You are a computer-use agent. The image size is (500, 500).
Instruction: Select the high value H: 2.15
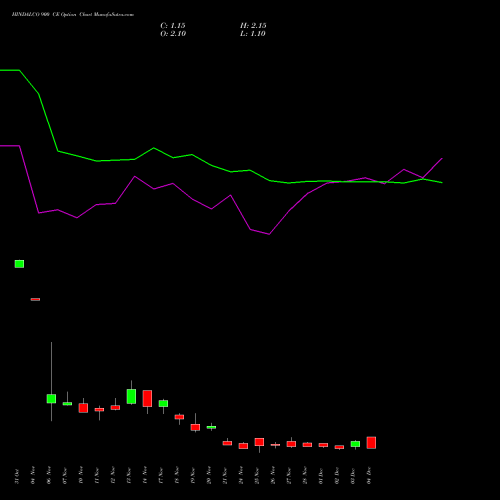[253, 26]
